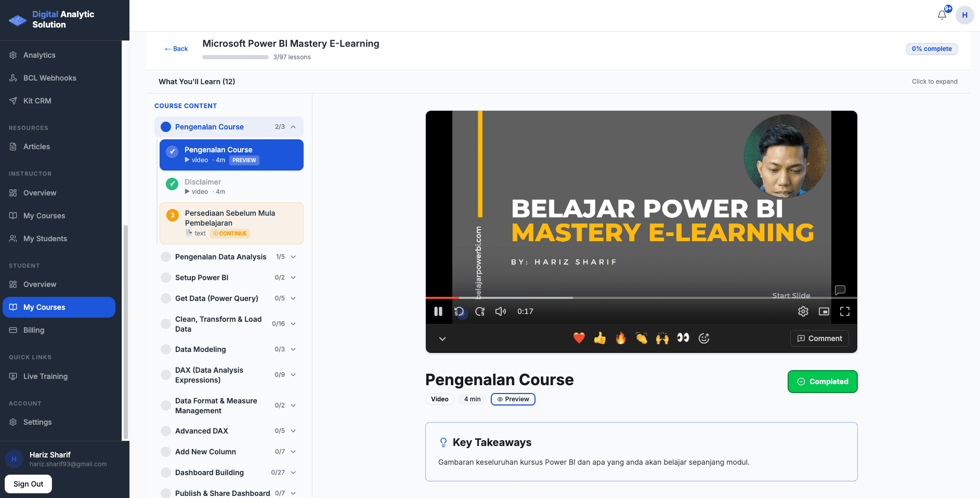Screen dimensions: 980x498
Task: Expand Clean, Transform & Load Data section
Action: pyautogui.click(x=229, y=324)
